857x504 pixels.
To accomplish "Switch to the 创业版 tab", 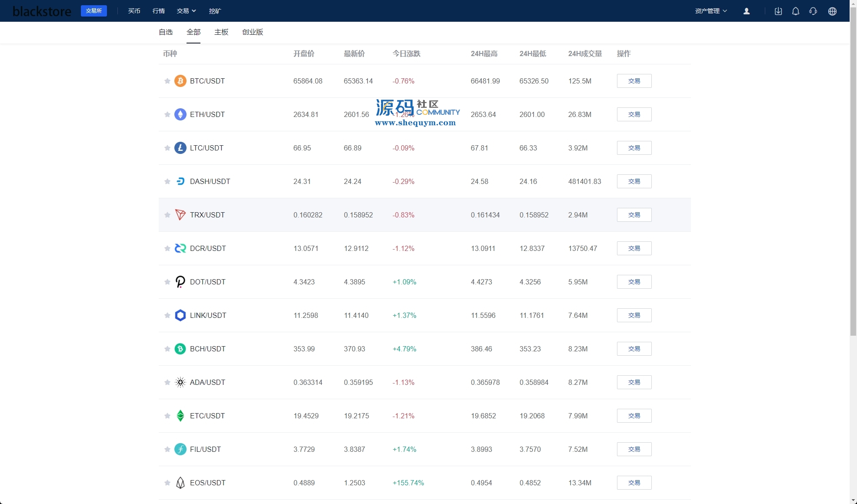I will pyautogui.click(x=253, y=32).
